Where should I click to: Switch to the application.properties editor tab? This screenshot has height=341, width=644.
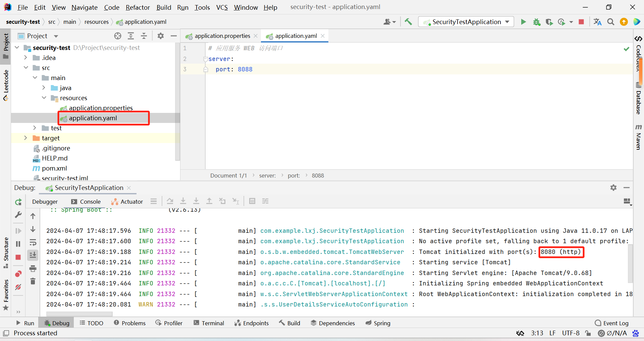[222, 36]
